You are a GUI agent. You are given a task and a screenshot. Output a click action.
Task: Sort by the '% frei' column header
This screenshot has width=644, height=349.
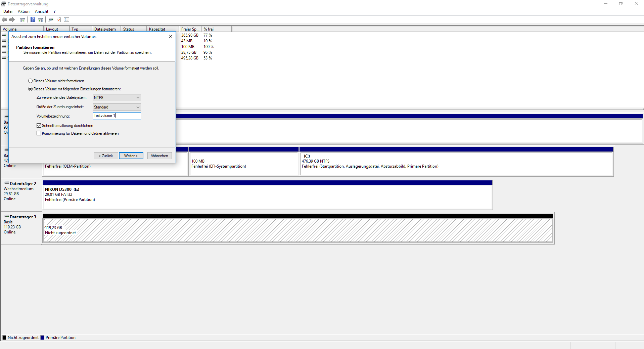point(217,29)
